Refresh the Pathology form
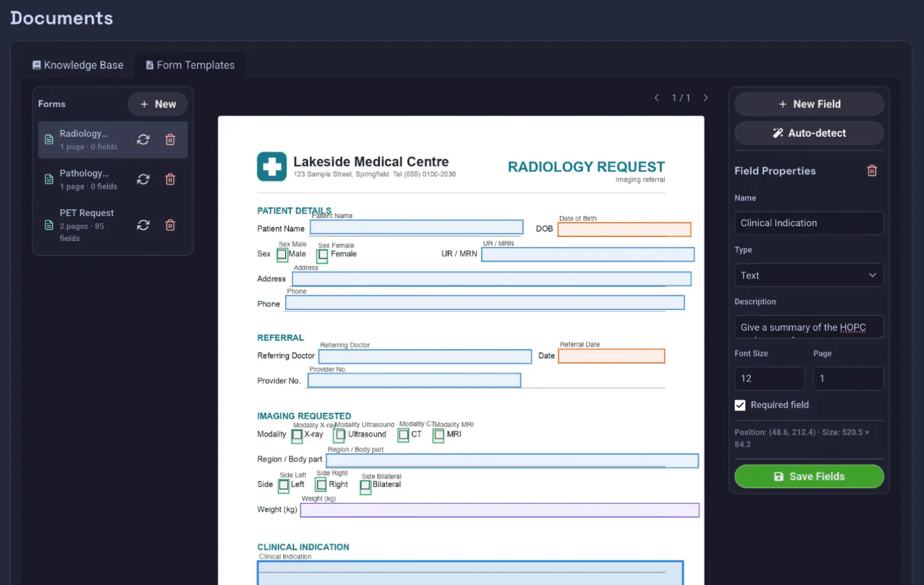 coord(143,179)
